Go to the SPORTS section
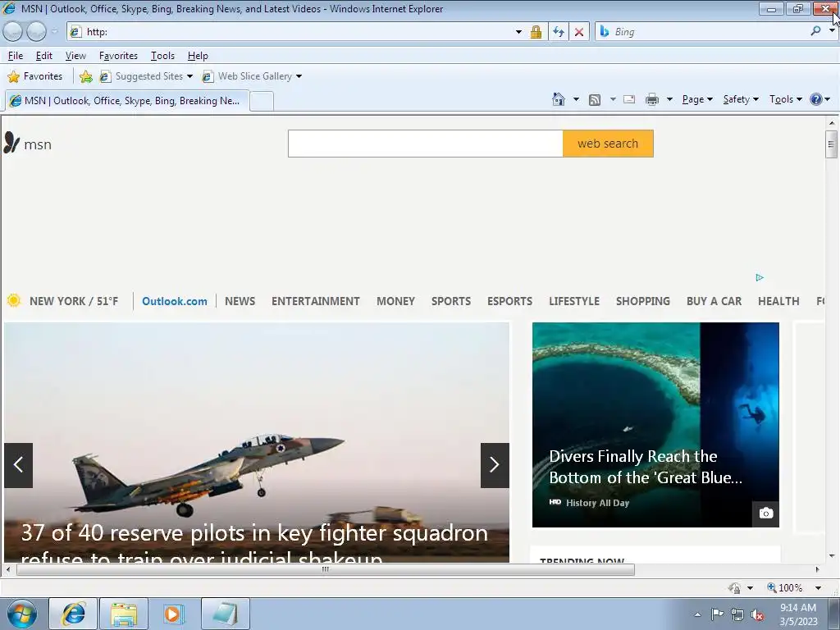 [x=451, y=301]
